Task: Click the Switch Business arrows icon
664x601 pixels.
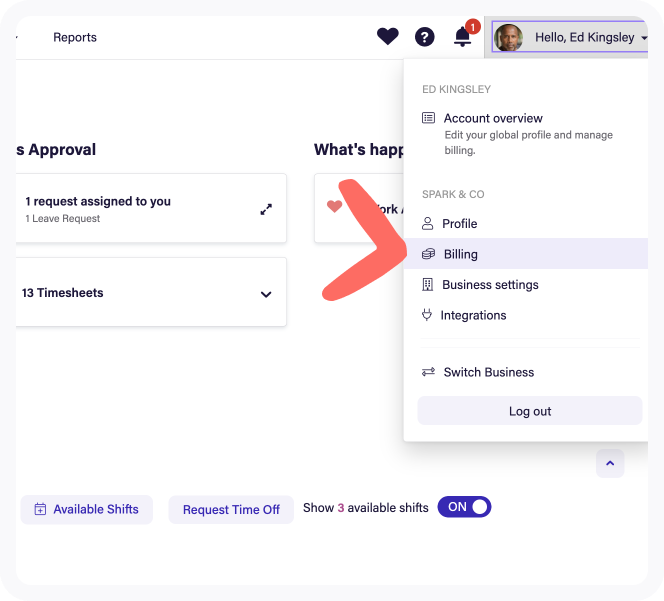Action: [428, 372]
